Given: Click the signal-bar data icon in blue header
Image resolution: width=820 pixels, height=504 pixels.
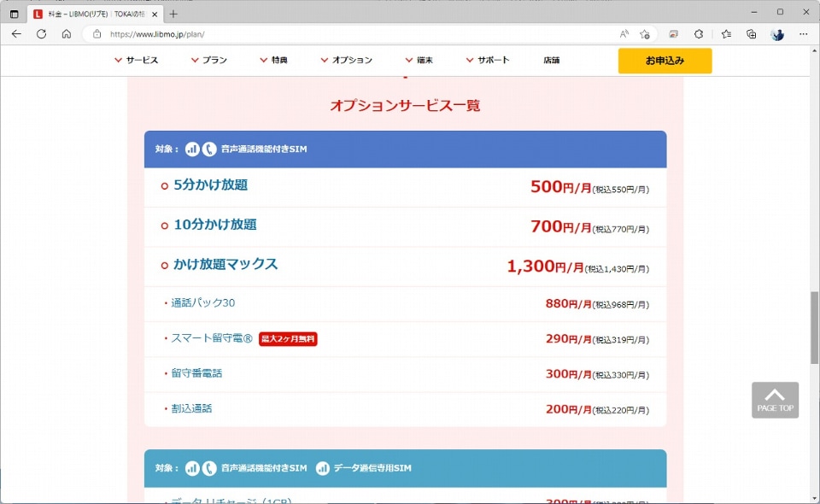Looking at the screenshot, I should pos(191,148).
